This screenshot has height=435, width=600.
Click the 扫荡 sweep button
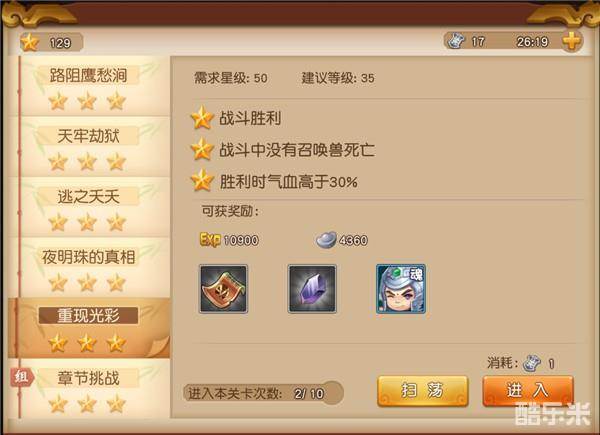coord(423,391)
